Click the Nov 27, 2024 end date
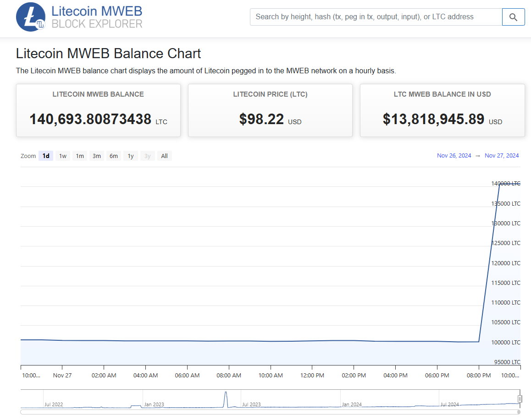Image resolution: width=531 pixels, height=420 pixels. tap(502, 156)
